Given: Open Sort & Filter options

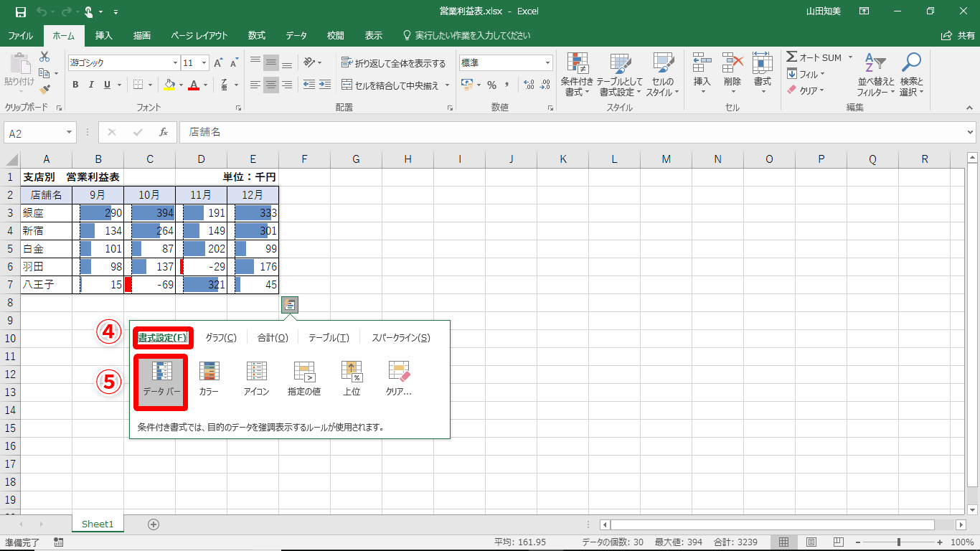Looking at the screenshot, I should (876, 75).
